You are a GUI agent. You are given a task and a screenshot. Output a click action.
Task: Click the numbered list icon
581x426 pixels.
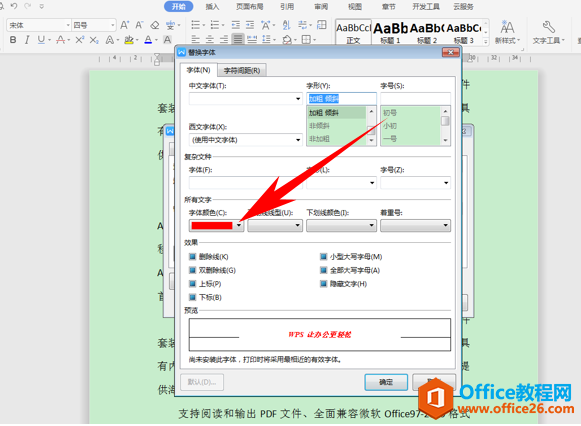coord(215,25)
